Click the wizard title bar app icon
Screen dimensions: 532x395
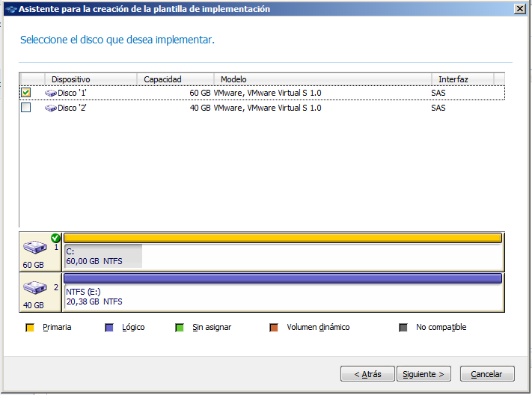(11, 9)
